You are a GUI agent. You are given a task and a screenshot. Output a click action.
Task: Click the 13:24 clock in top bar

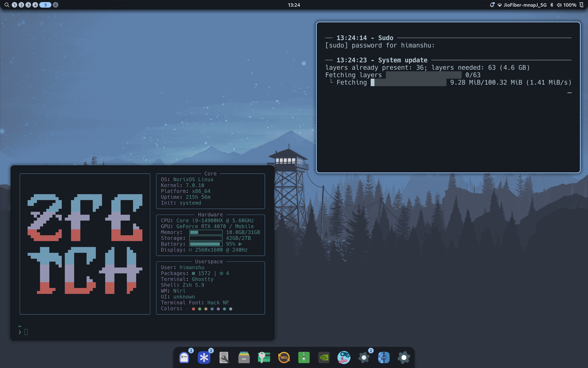coord(294,5)
